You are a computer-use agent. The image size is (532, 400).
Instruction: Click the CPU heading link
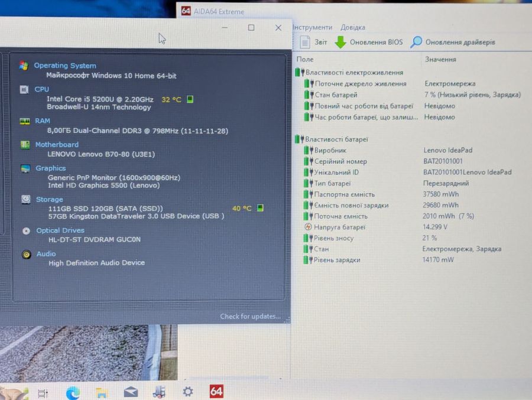(x=42, y=89)
